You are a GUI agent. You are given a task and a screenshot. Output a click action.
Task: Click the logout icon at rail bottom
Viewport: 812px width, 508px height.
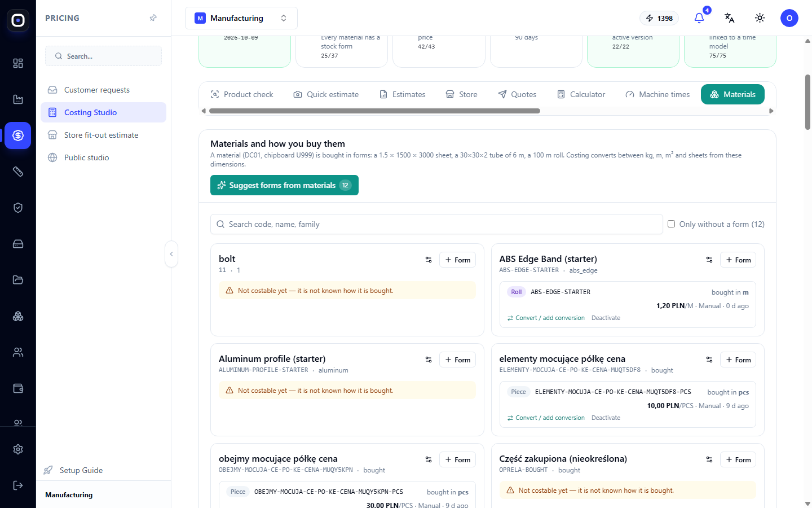18,485
